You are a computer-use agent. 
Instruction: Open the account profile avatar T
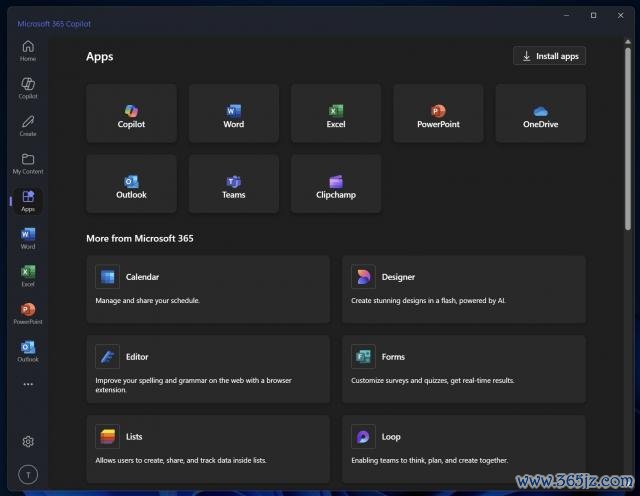pyautogui.click(x=28, y=475)
